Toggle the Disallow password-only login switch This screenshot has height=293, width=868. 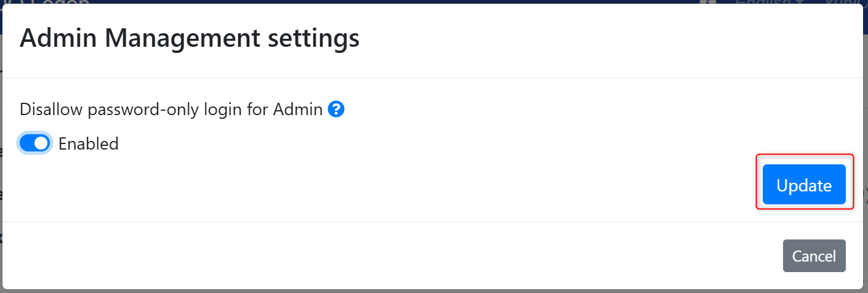[34, 143]
